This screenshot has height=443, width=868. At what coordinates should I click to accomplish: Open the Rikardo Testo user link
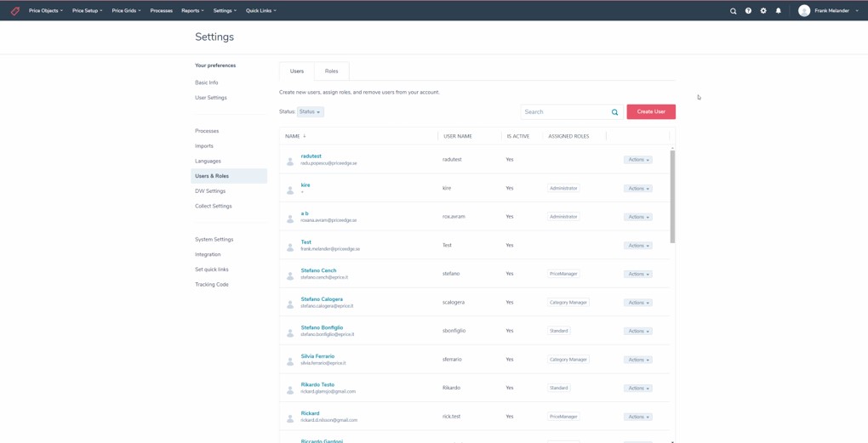pos(317,384)
